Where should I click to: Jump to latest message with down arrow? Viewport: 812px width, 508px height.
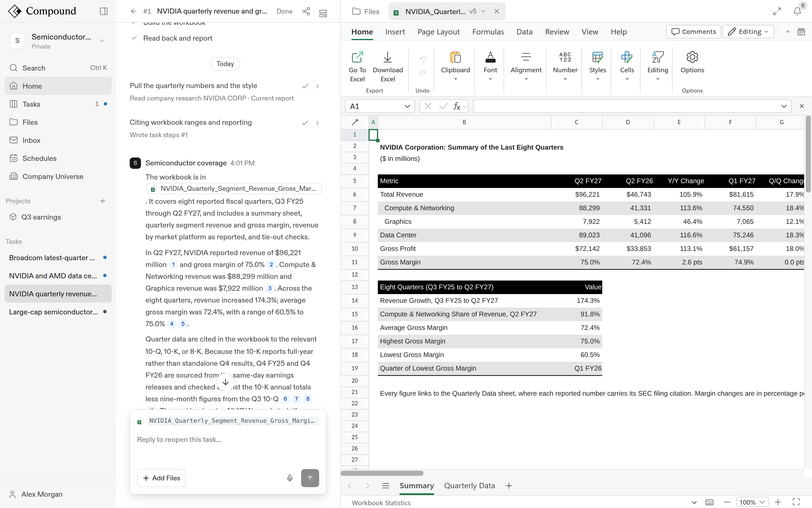tap(226, 382)
